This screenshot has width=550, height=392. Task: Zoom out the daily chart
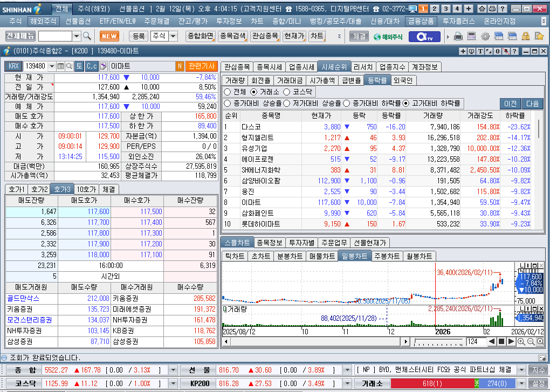pyautogui.click(x=531, y=341)
